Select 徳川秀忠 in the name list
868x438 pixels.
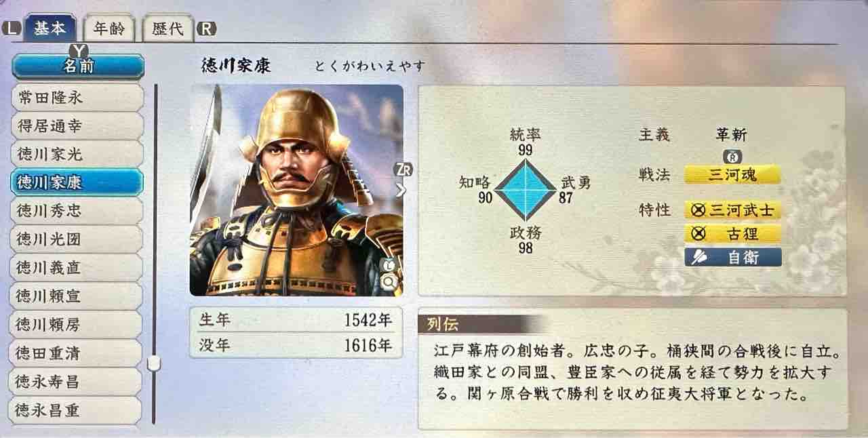pyautogui.click(x=77, y=211)
